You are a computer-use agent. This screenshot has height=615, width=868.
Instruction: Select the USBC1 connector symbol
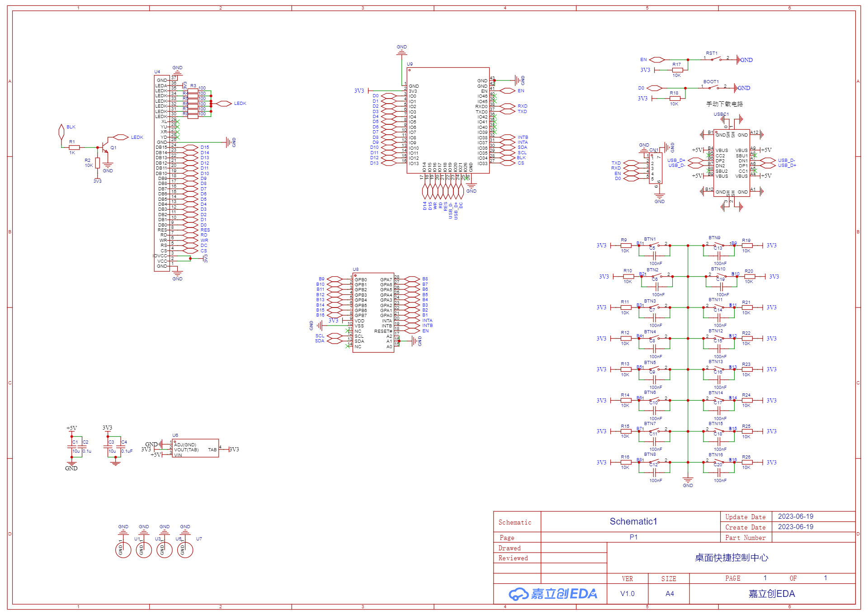coord(731,163)
